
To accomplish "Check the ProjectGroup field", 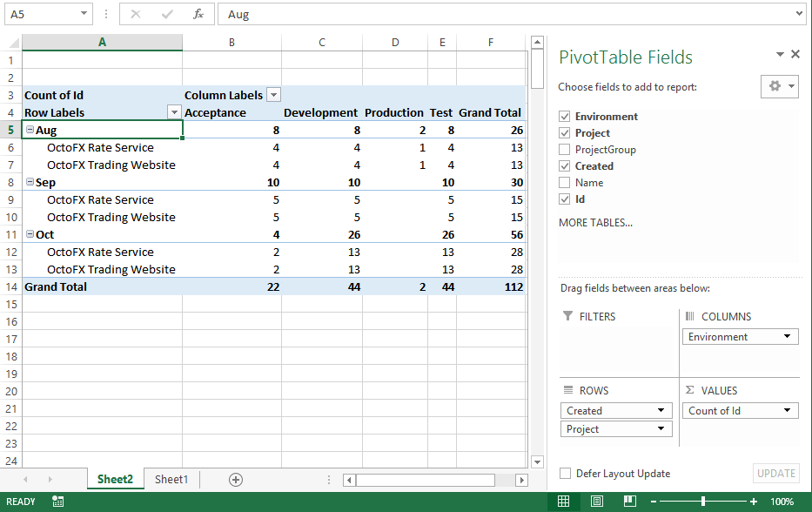I will [x=565, y=150].
